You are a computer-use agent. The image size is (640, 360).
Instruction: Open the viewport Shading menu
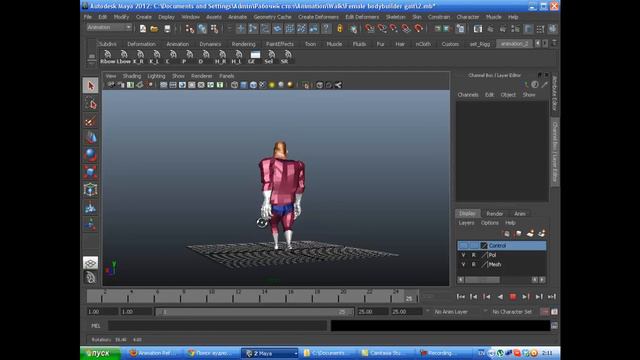132,76
